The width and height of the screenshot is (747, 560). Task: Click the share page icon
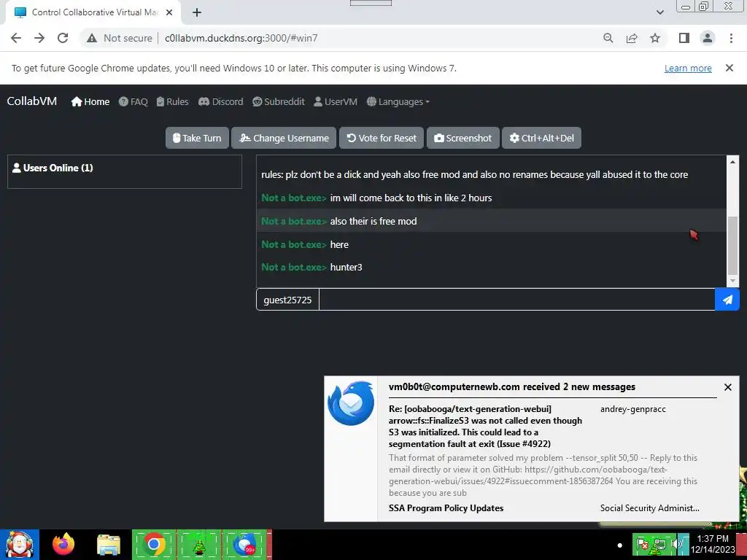point(632,38)
